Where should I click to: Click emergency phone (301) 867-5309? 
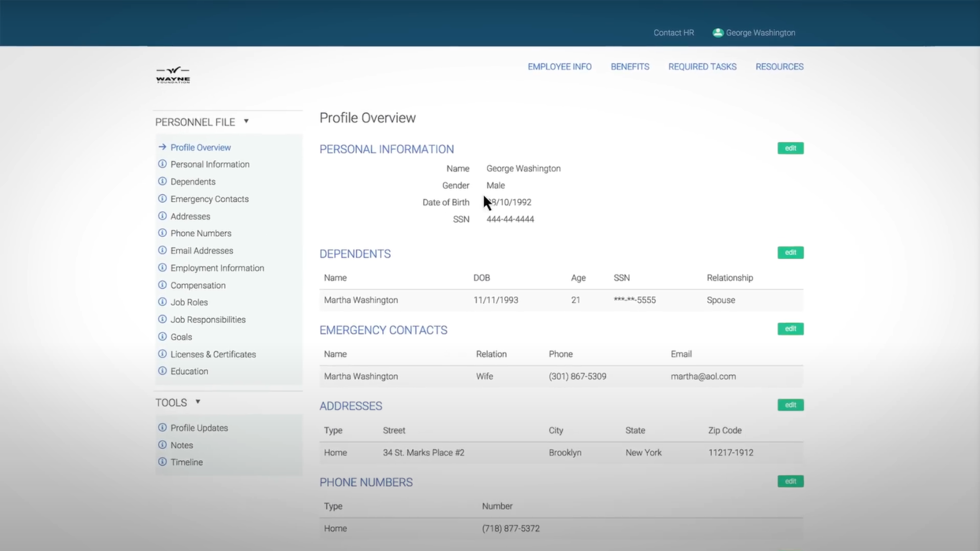coord(577,376)
